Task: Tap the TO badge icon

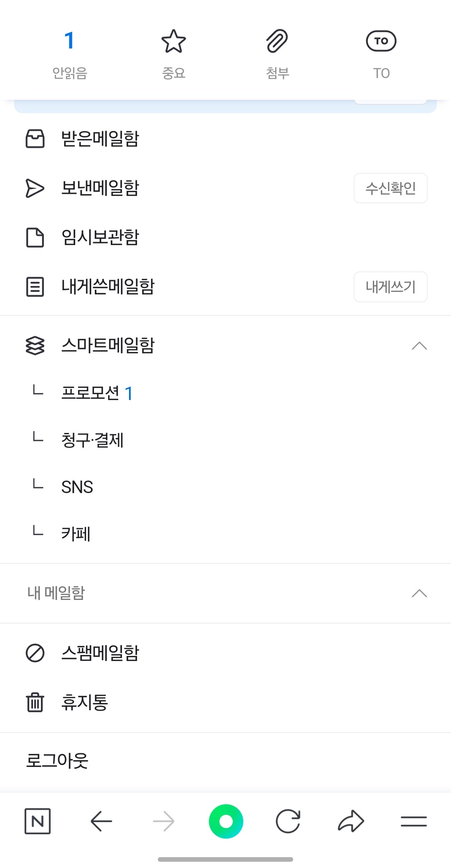Action: pos(381,41)
